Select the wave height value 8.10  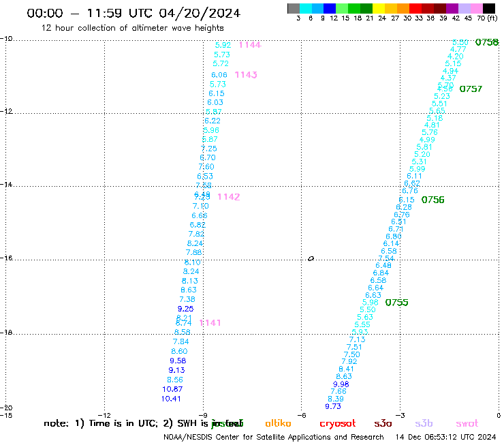(193, 262)
